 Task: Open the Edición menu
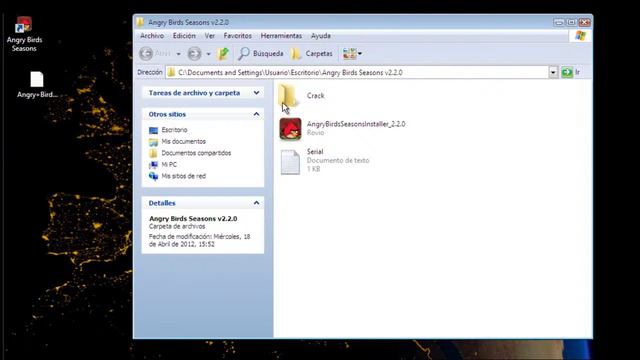[184, 36]
